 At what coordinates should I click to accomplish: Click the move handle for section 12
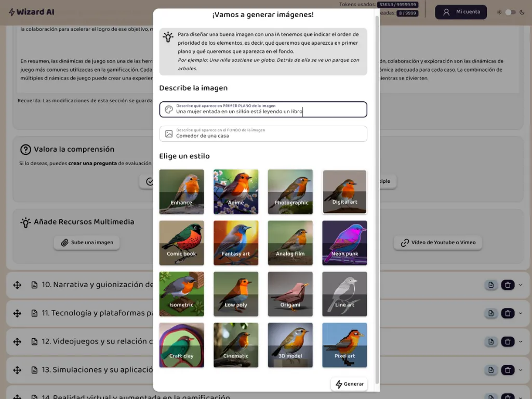click(x=17, y=342)
